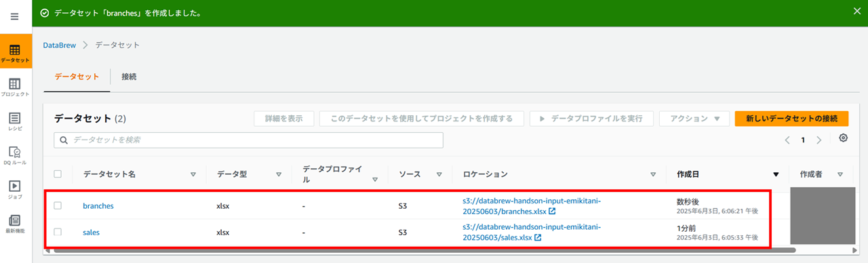Viewport: 868px width, 263px height.
Task: Sort by ロケーション column
Action: click(653, 174)
